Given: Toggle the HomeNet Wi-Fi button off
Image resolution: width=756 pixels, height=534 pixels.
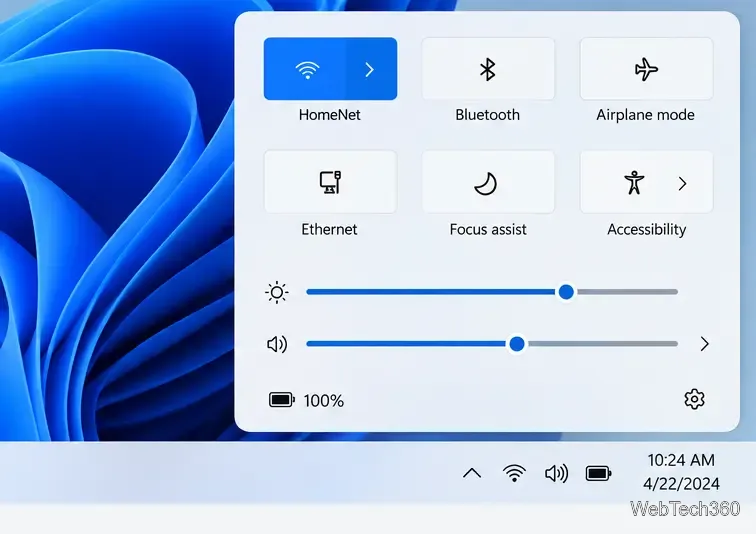Looking at the screenshot, I should coord(305,69).
